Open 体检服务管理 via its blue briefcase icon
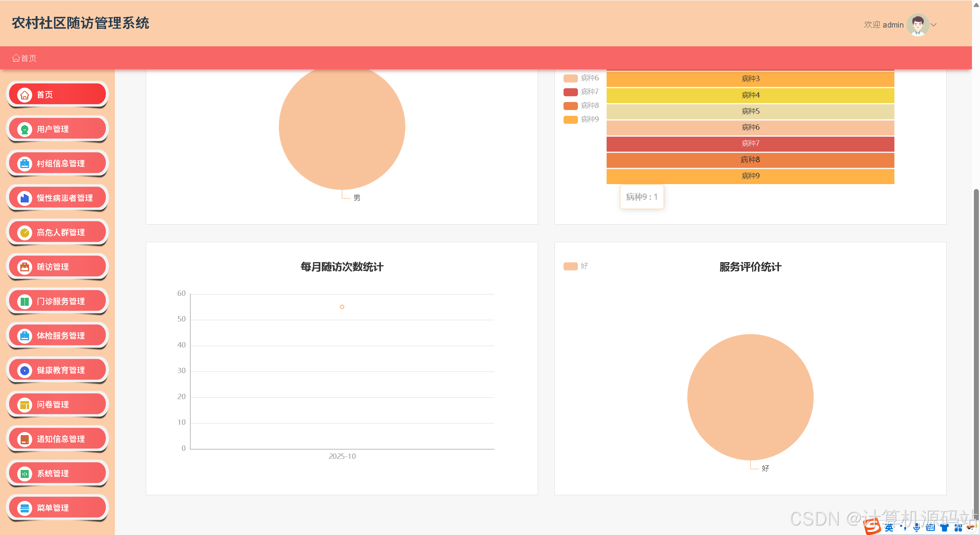The height and width of the screenshot is (535, 980). [x=25, y=336]
